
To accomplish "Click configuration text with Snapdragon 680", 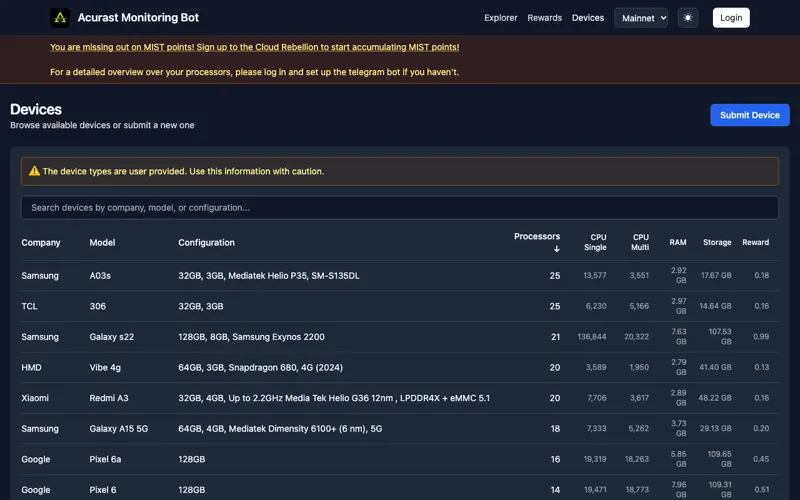I will tap(260, 367).
